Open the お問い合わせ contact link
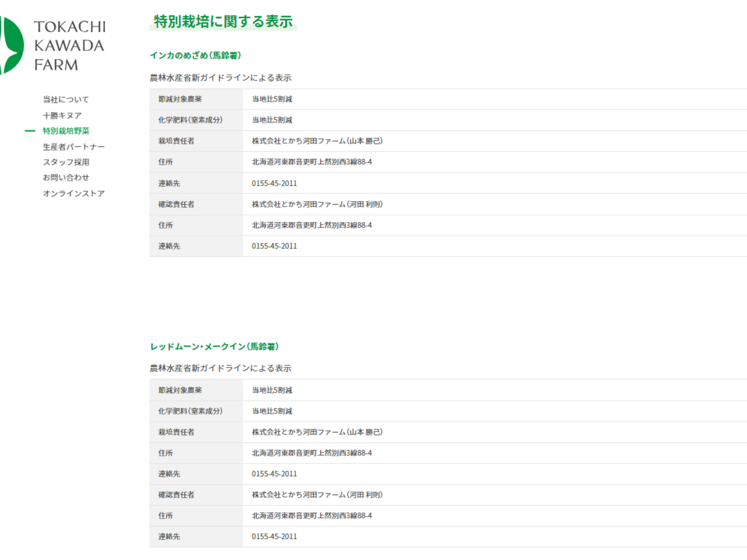 tap(66, 177)
